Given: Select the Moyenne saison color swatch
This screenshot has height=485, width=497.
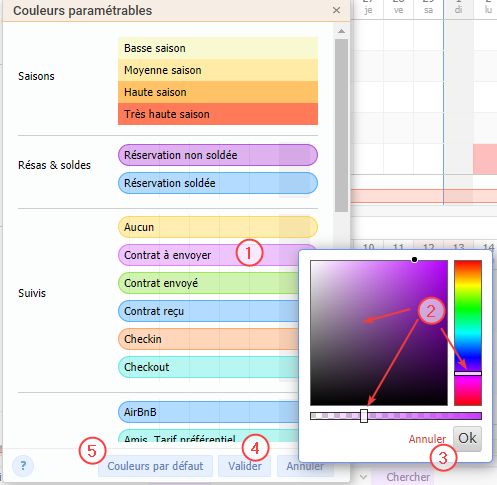Looking at the screenshot, I should pos(218,70).
